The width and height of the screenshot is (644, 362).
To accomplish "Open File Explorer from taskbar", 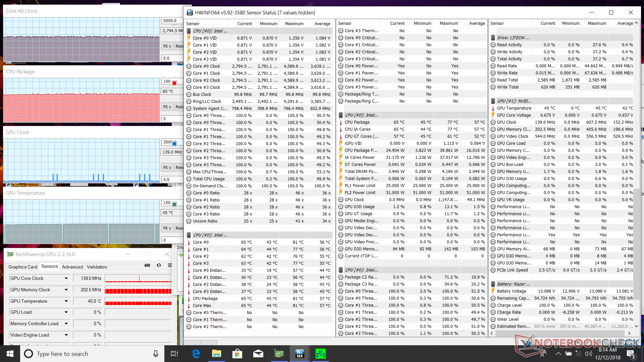I will coord(216,354).
